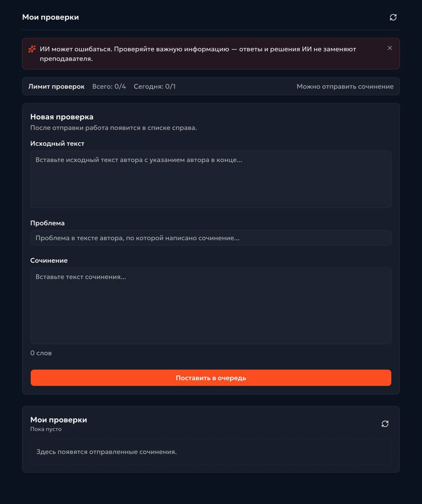
Task: Click the Сочинение field label
Action: 49,261
